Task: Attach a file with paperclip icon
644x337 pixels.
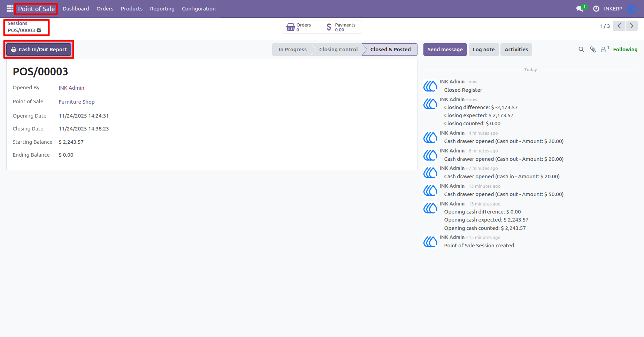Action: coord(593,50)
